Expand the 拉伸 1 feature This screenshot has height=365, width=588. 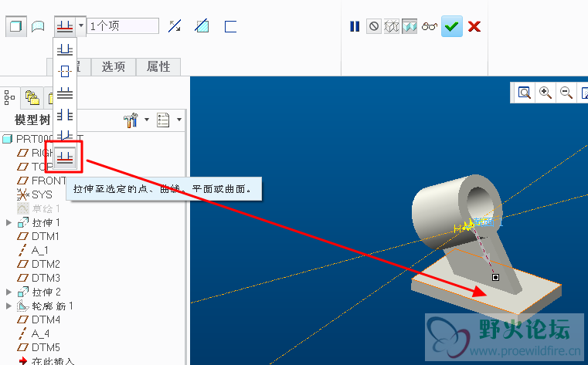[x=9, y=222]
